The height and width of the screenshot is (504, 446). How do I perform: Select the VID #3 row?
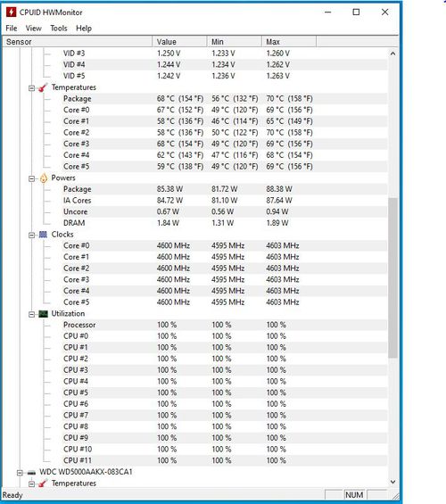pos(225,54)
